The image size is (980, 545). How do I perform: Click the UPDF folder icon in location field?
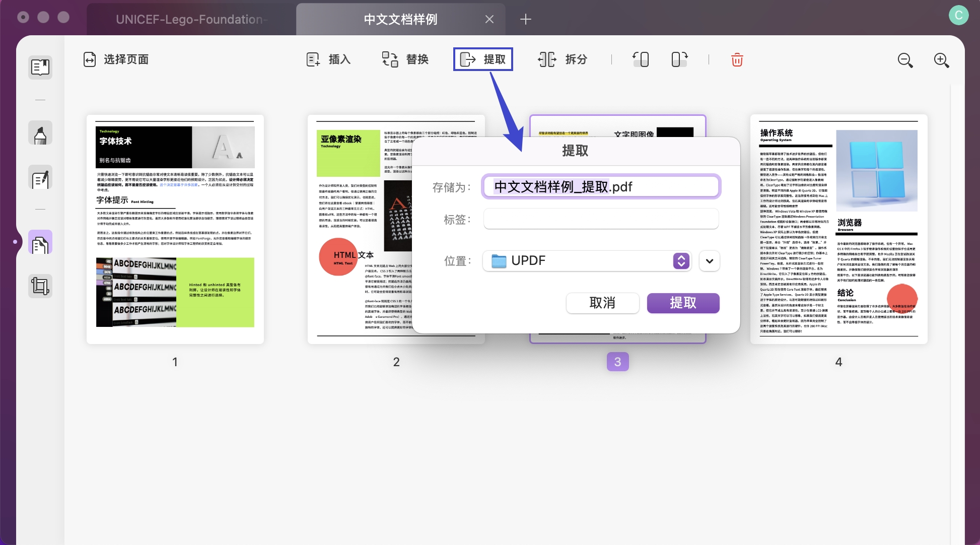[x=499, y=261]
